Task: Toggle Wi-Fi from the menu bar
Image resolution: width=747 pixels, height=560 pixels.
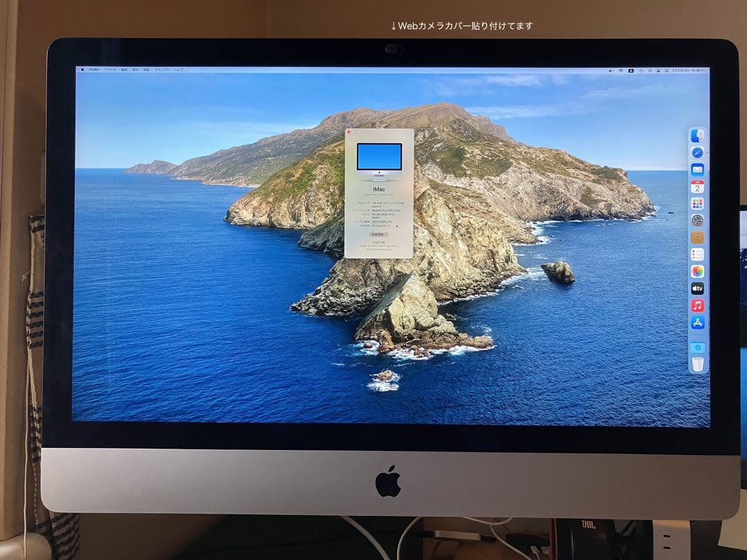Action: click(620, 71)
